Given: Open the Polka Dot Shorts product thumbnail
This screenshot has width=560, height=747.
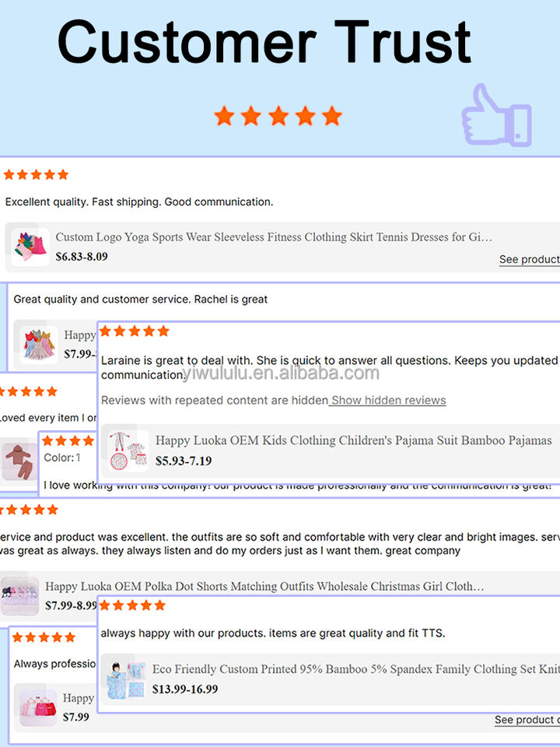Looking at the screenshot, I should point(19,595).
